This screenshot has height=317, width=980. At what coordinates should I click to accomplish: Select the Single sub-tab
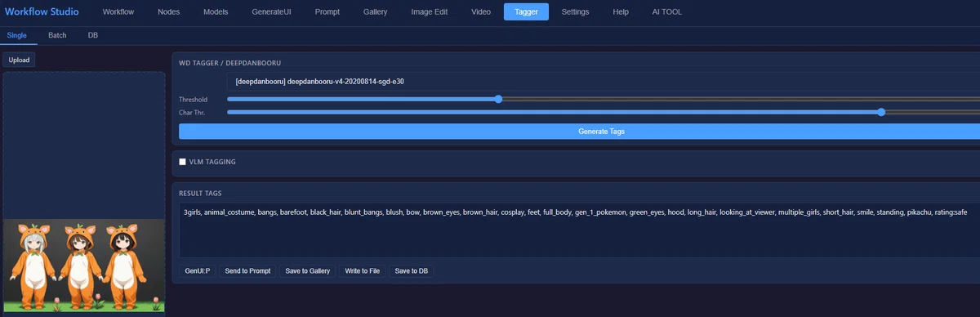pyautogui.click(x=17, y=36)
